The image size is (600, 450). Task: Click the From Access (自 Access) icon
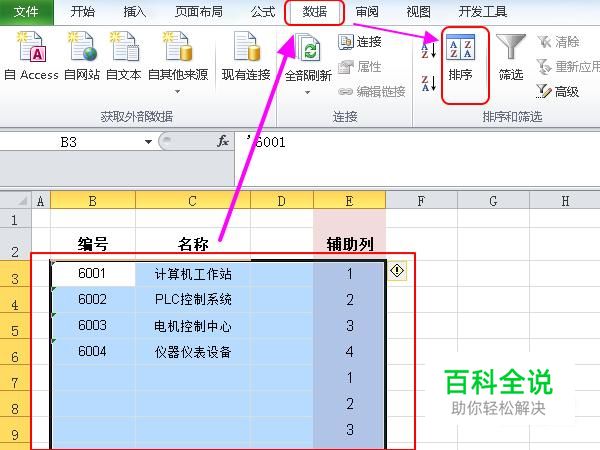[31, 48]
